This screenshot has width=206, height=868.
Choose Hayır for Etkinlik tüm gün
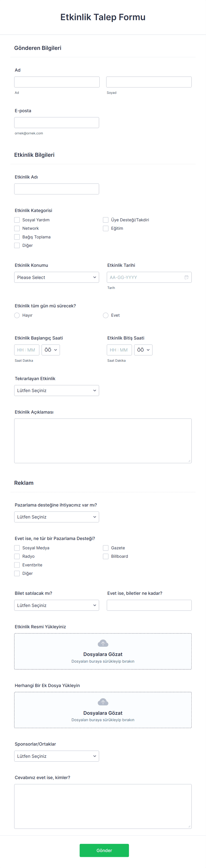[x=17, y=315]
